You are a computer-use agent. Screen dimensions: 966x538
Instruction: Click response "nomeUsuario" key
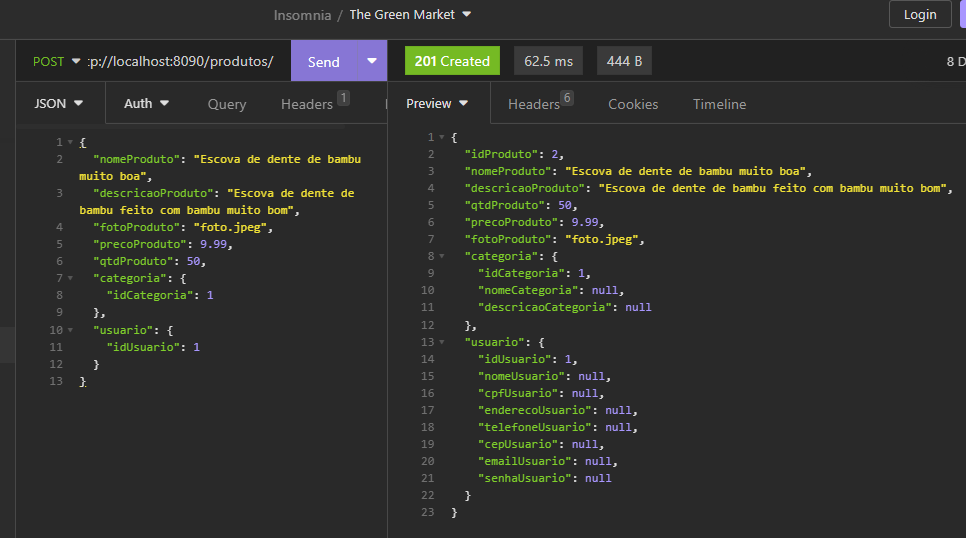pyautogui.click(x=521, y=376)
